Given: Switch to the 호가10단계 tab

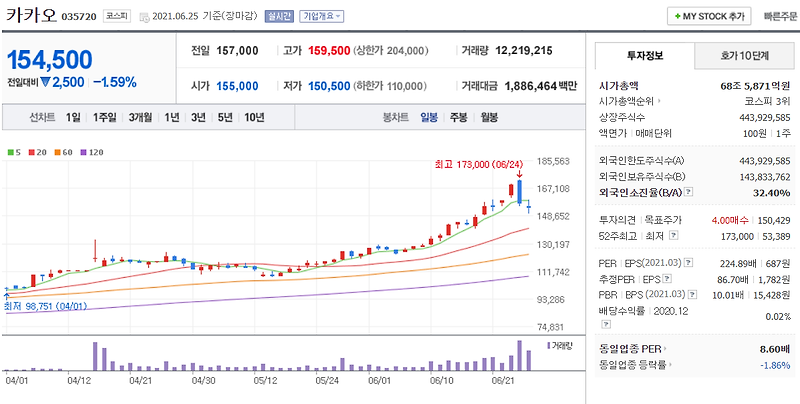Looking at the screenshot, I should pos(745,56).
